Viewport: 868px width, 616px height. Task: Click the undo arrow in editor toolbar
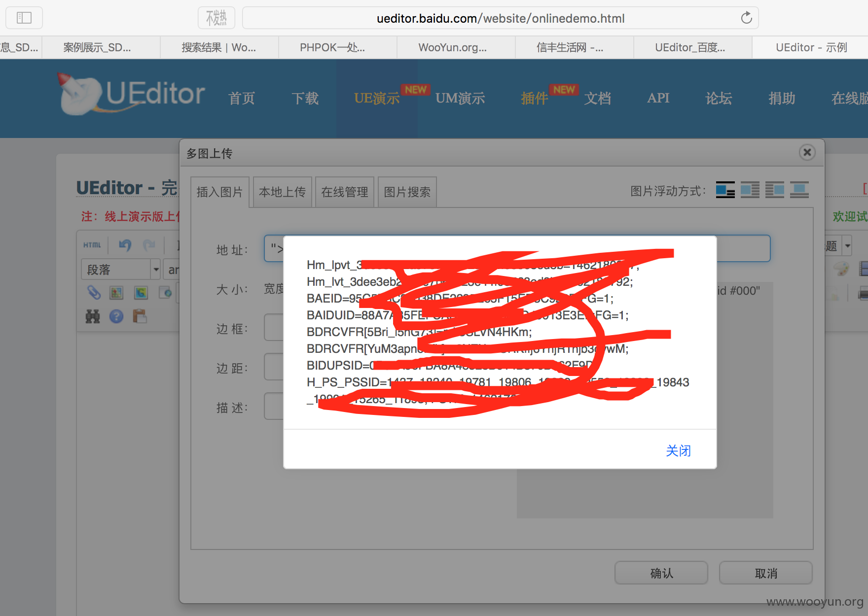point(125,245)
